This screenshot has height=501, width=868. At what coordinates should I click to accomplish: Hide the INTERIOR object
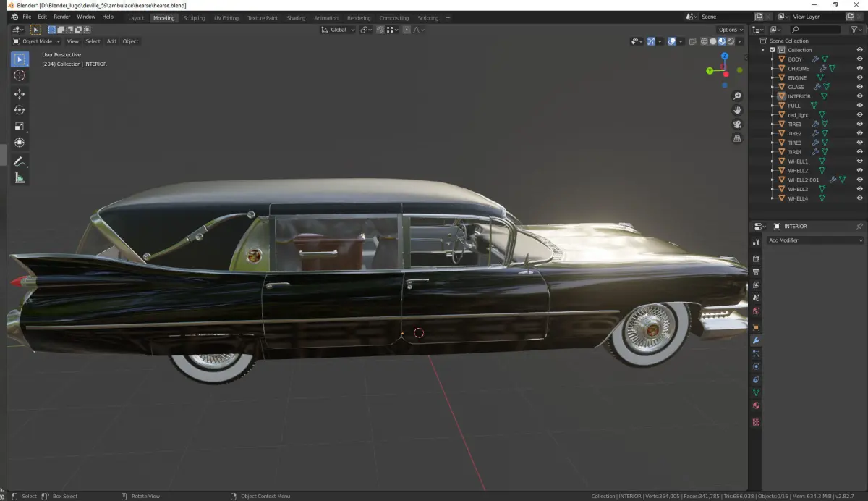point(859,96)
